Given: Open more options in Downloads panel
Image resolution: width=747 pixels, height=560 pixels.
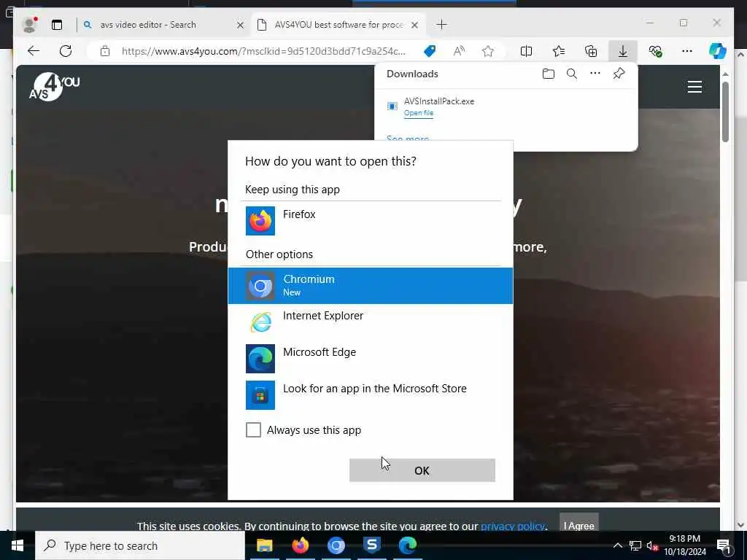Looking at the screenshot, I should click(595, 74).
